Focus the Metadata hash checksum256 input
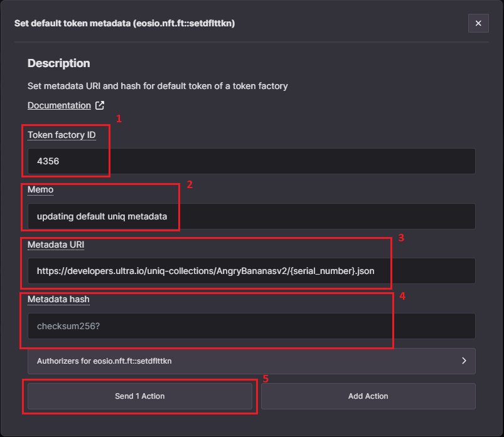Image resolution: width=504 pixels, height=437 pixels. click(x=251, y=326)
